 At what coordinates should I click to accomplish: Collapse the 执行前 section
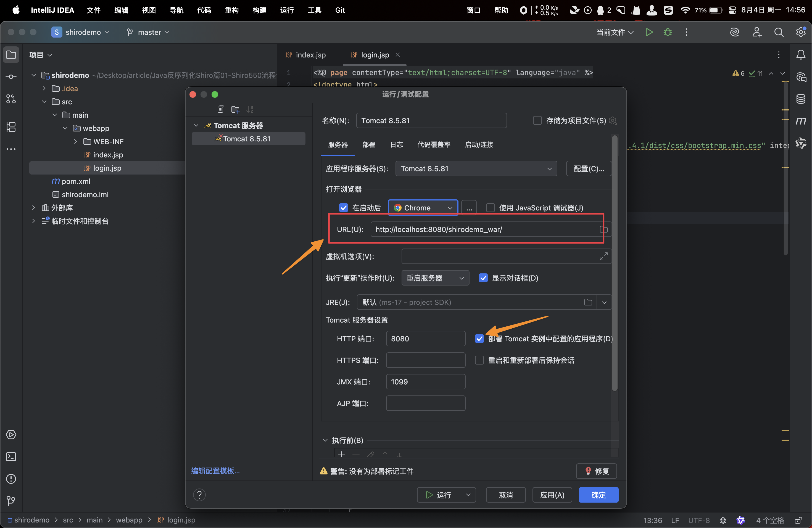325,440
